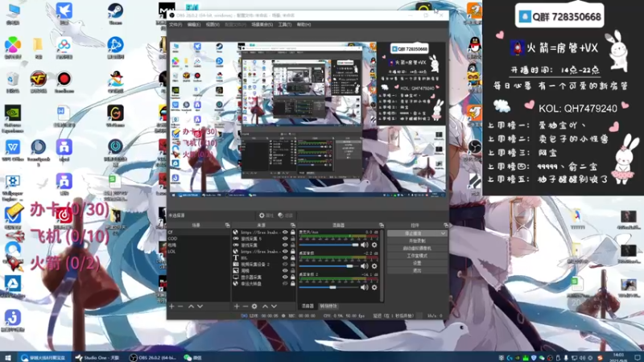Remove the selected scene with minus icon
644x362 pixels.
pyautogui.click(x=180, y=306)
